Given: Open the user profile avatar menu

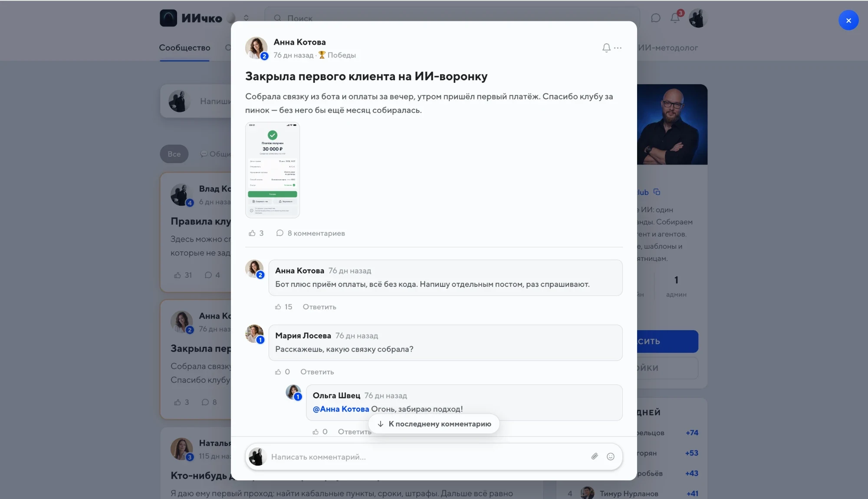Looking at the screenshot, I should 698,18.
